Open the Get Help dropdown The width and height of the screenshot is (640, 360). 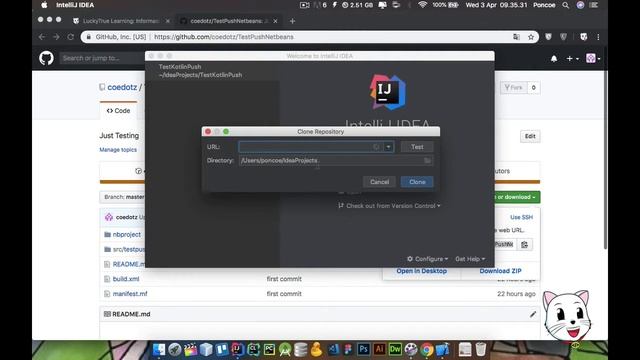[470, 259]
